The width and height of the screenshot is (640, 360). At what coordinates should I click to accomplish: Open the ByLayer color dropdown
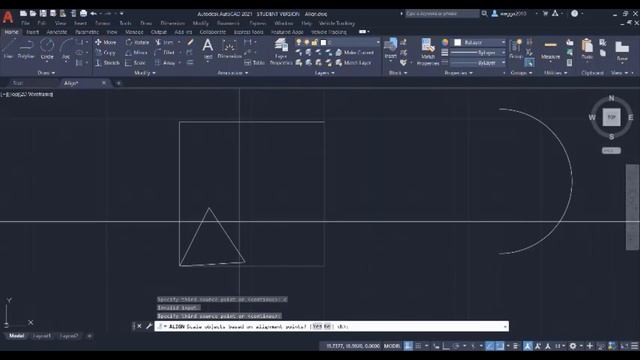tap(480, 42)
